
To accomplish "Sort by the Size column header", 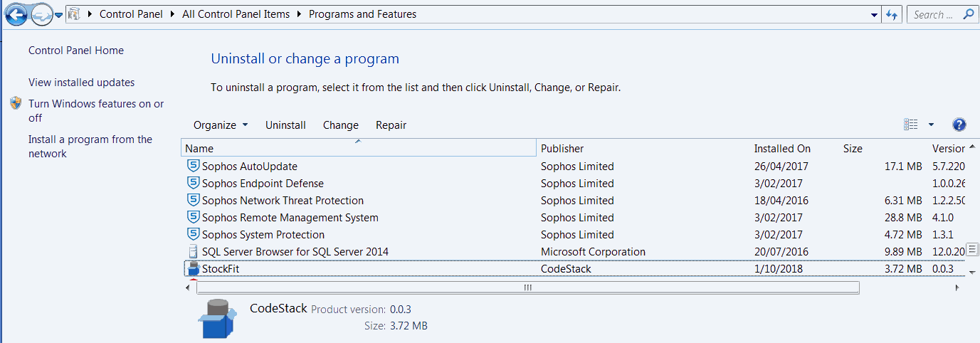I will [x=883, y=148].
